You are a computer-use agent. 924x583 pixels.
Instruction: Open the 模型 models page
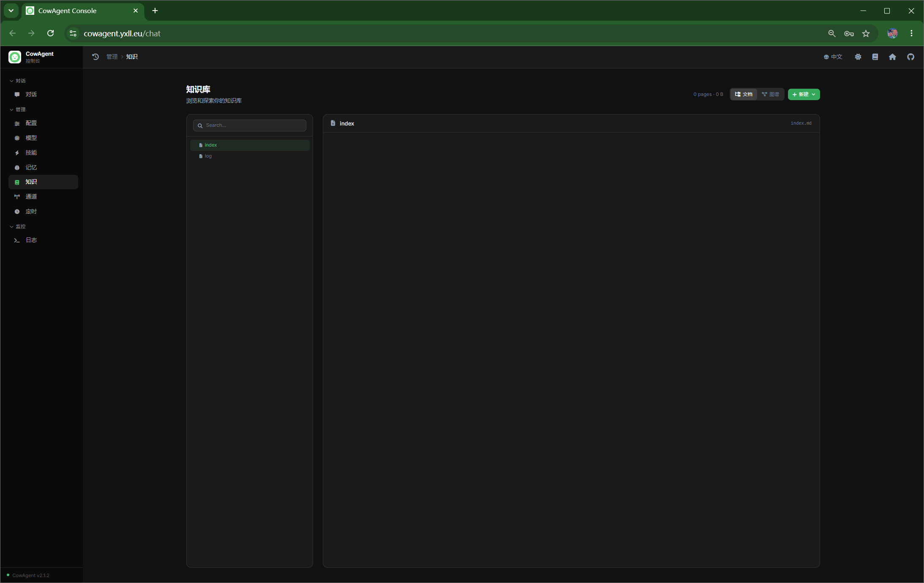43,138
